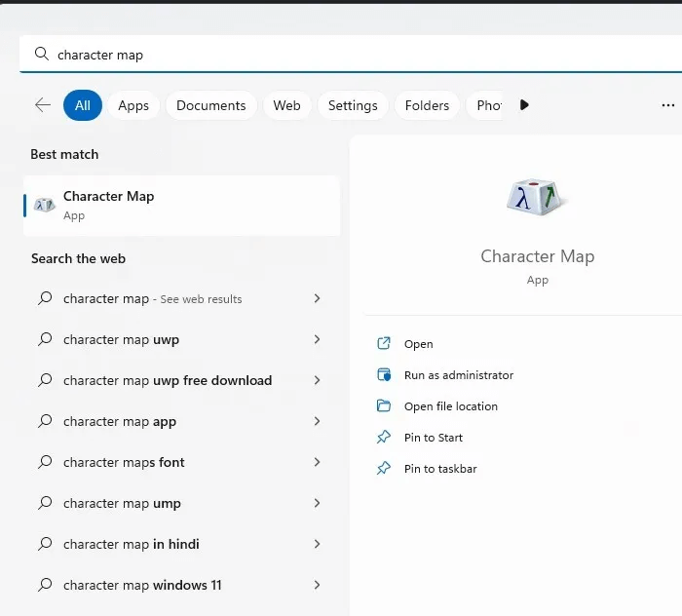Click the search icon beside 'character map uwp'
Screen dimensions: 682x616
click(45, 339)
